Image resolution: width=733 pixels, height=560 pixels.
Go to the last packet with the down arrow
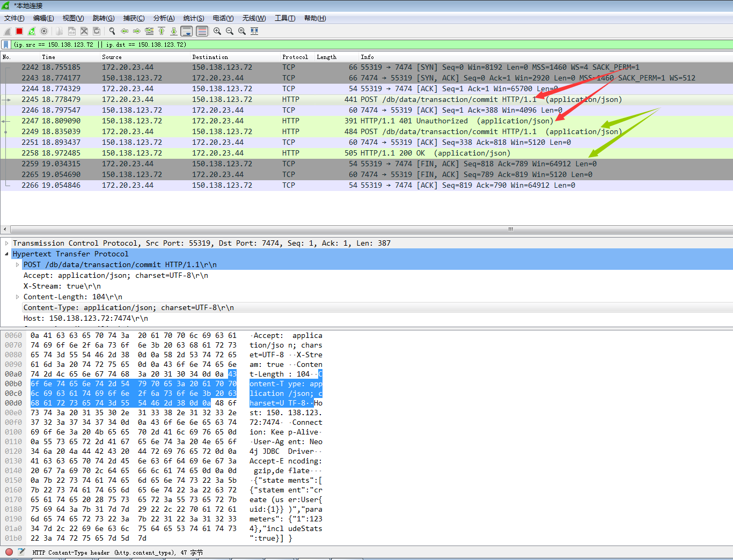(173, 31)
